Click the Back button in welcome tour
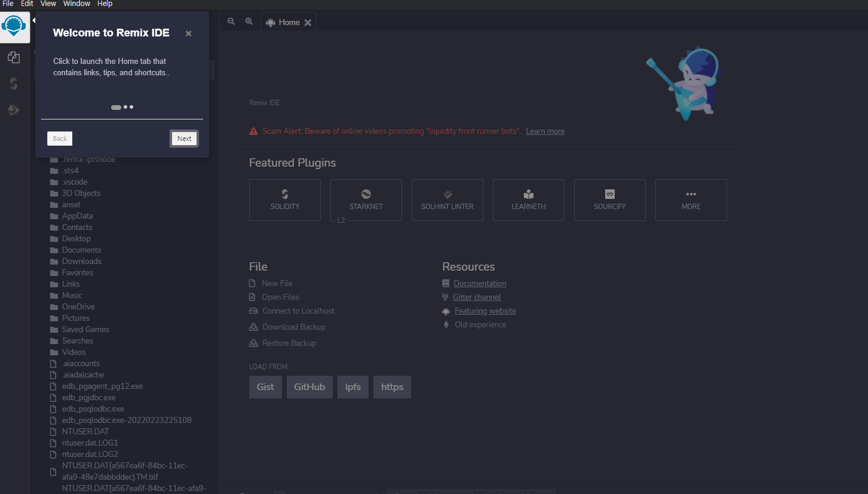Viewport: 868px width, 494px height. tap(60, 139)
